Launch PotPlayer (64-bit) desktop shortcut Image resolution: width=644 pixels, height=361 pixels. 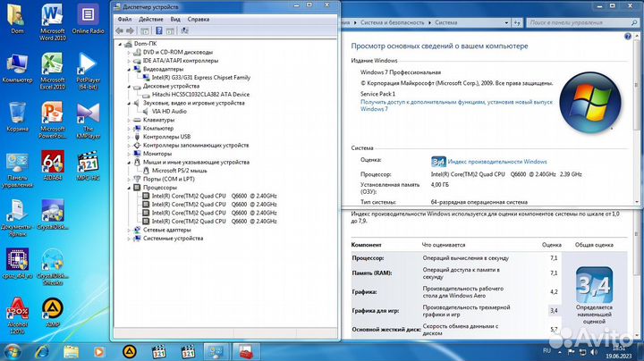(88, 71)
